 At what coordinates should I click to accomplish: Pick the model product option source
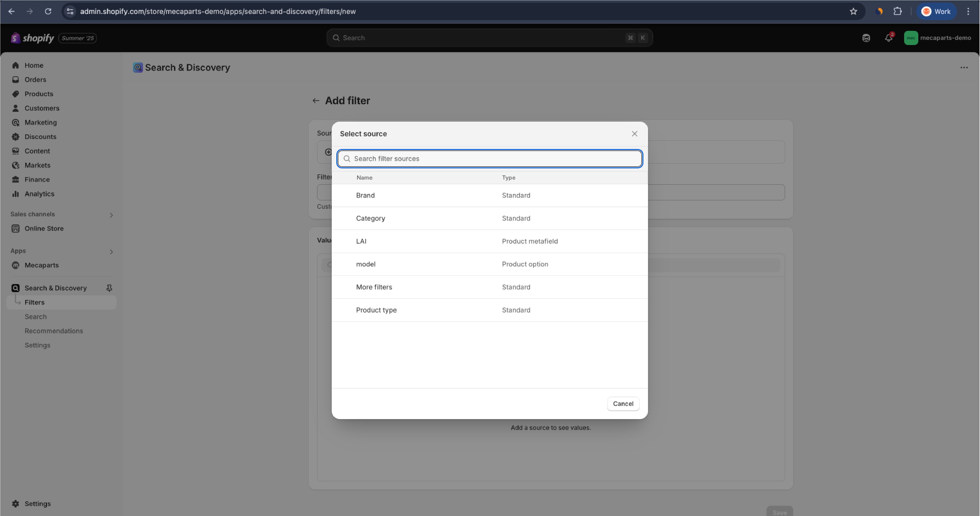tap(489, 264)
